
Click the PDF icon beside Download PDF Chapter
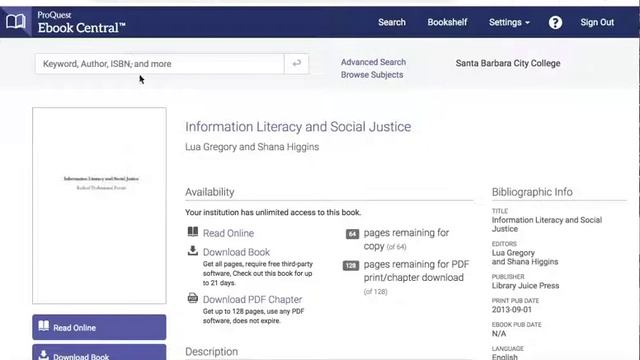point(193,298)
